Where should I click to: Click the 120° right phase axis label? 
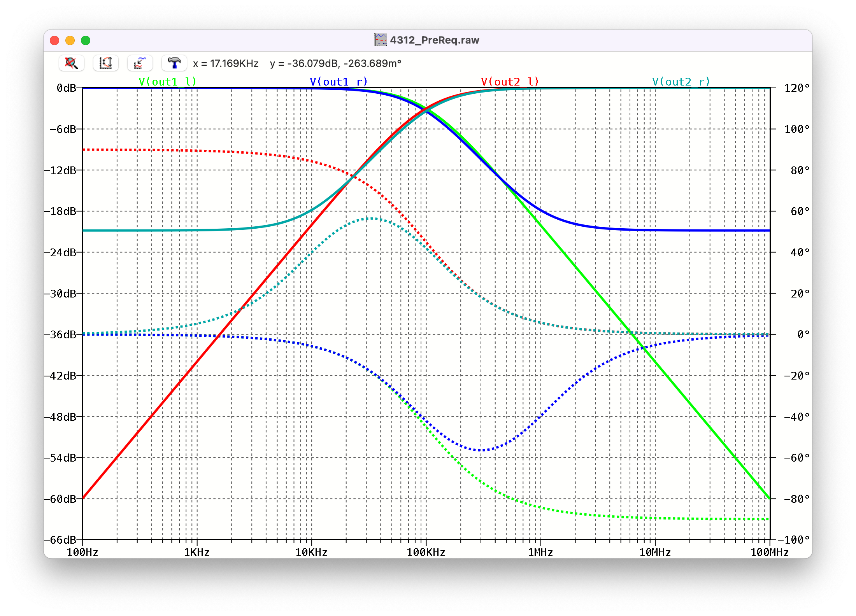(x=797, y=88)
